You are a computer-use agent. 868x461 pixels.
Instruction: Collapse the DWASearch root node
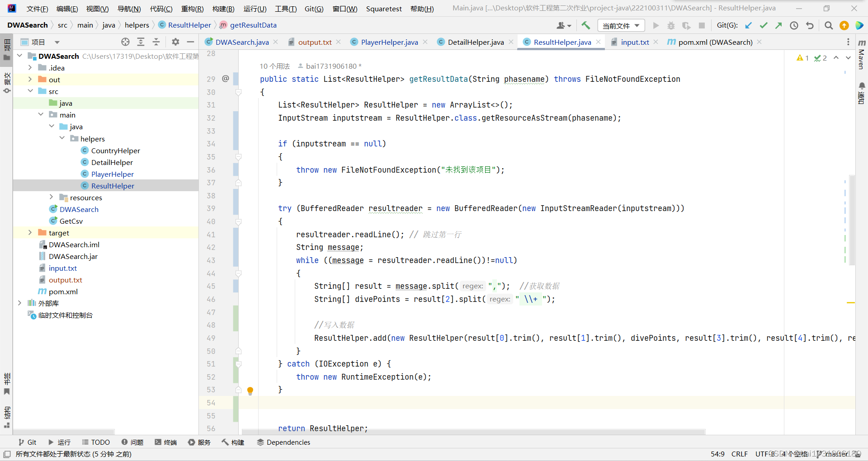[19, 56]
